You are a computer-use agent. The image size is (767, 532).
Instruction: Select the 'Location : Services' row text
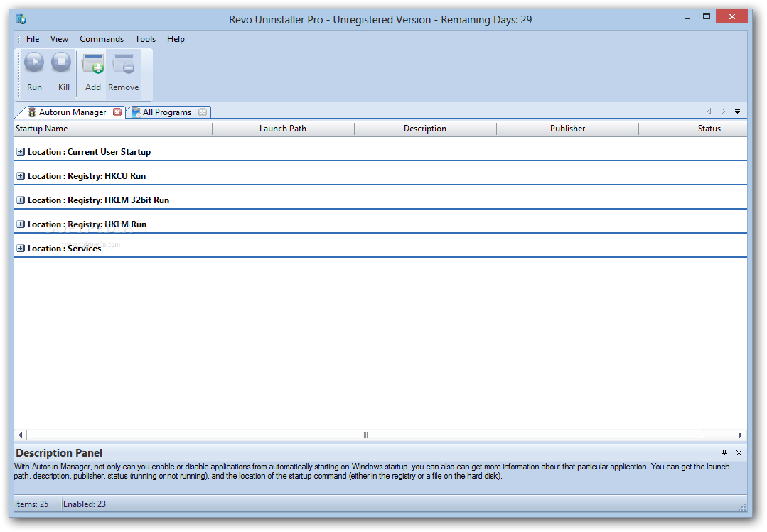click(x=64, y=249)
